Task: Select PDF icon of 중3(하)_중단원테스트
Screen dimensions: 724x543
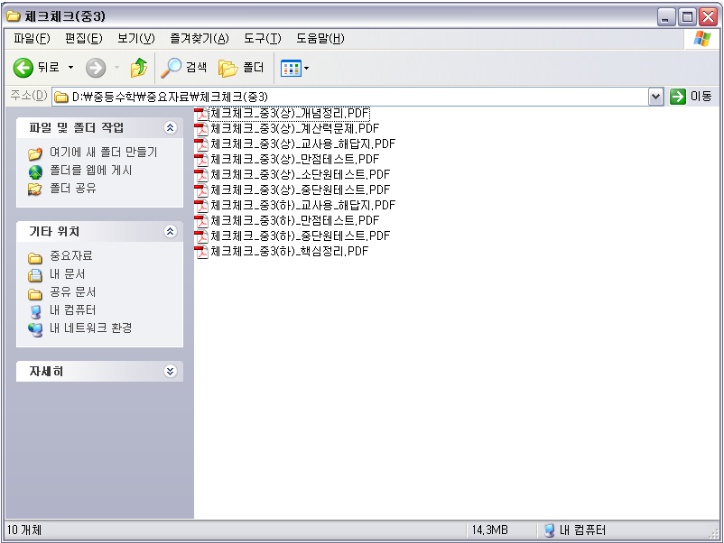Action: [x=201, y=236]
